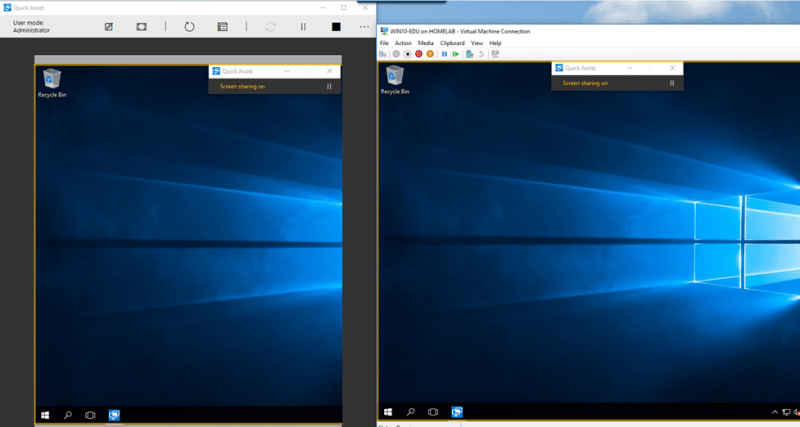End the Quick Assist session with stop button
The image size is (800, 427).
tap(336, 27)
